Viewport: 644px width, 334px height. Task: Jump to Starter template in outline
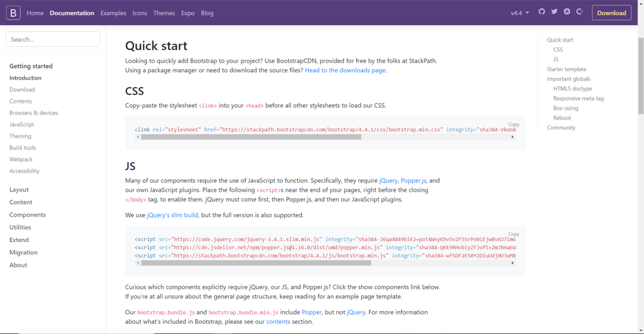pyautogui.click(x=567, y=69)
